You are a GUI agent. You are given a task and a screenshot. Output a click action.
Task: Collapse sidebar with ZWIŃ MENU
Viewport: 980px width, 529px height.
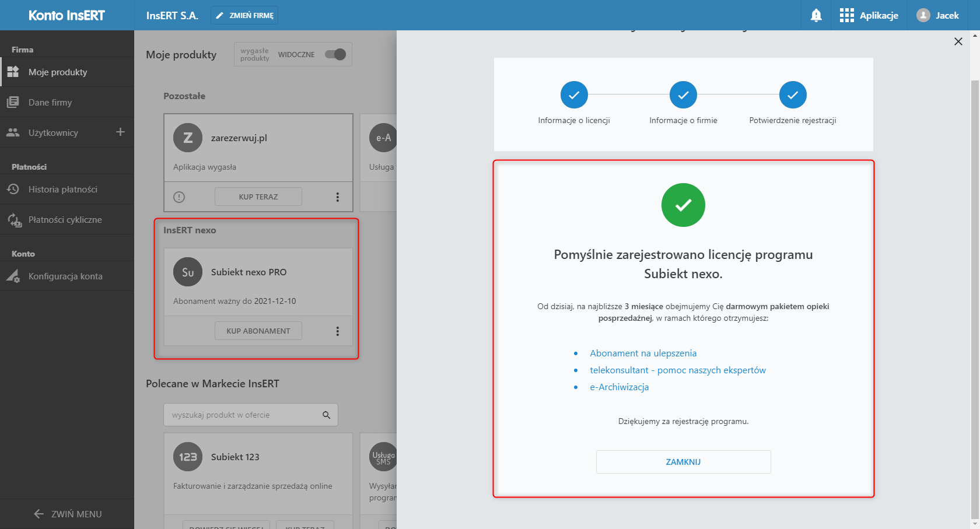pos(67,514)
